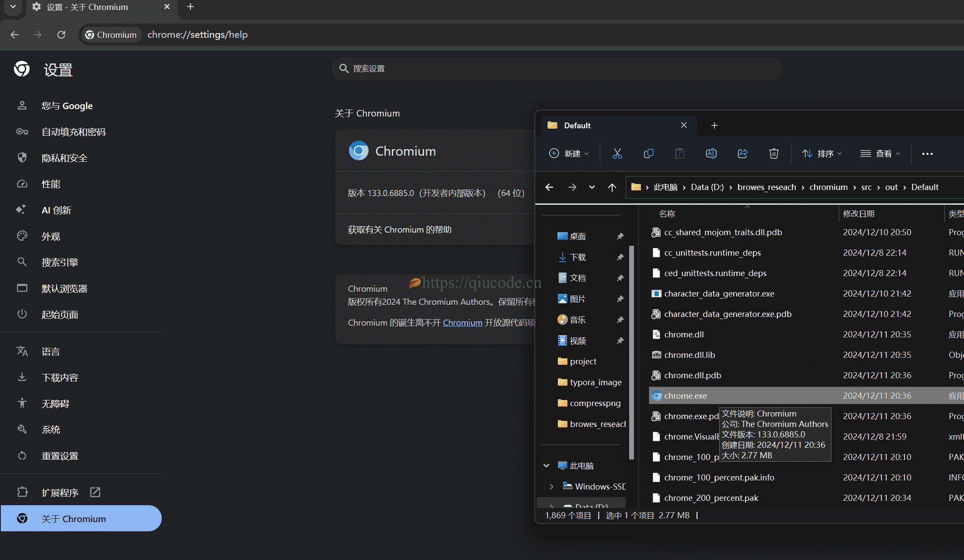
Task: Click out in the breadcrumb path
Action: click(891, 187)
